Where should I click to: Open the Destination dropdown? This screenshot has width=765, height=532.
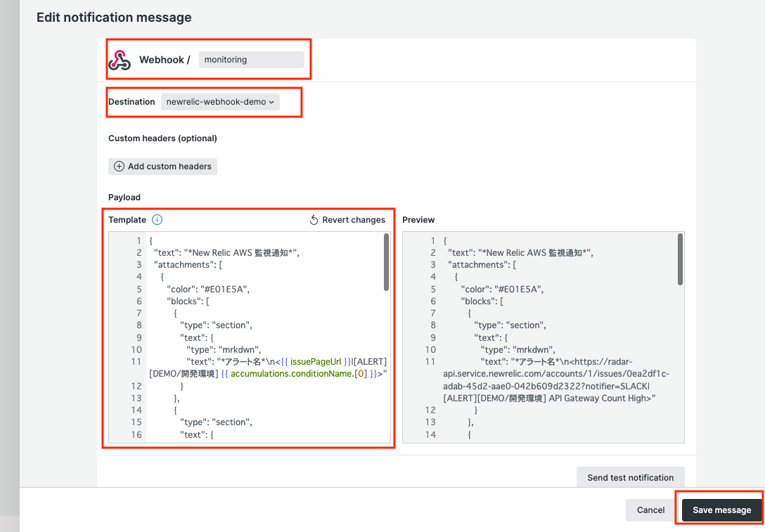[220, 102]
